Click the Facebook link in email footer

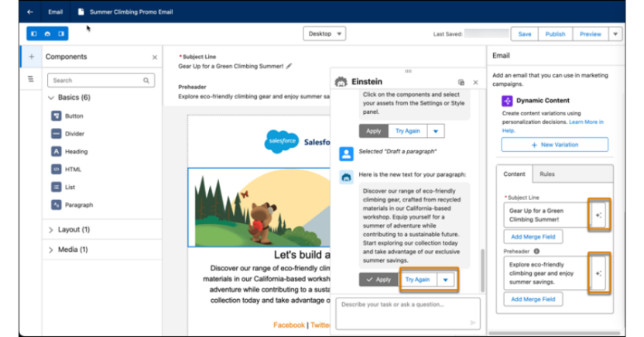pos(289,325)
